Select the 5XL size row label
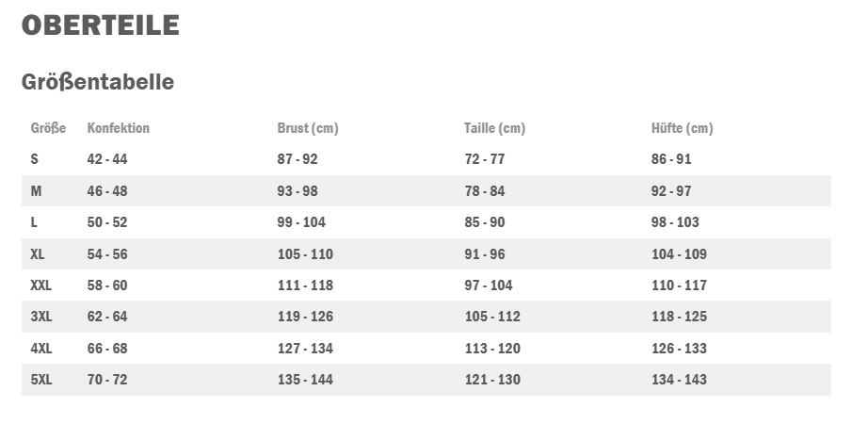Screen dimensions: 868x424 (41, 380)
